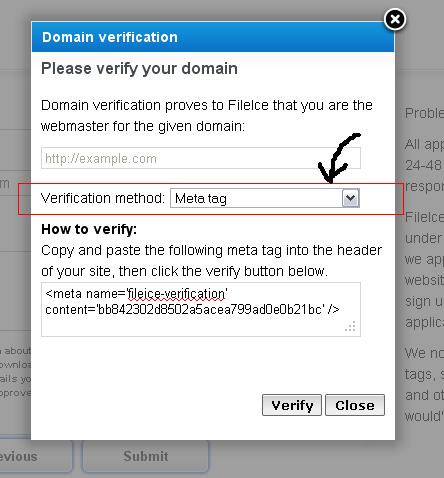This screenshot has width=444, height=478.
Task: Click the 'Please verify your domain' heading
Action: click(139, 69)
